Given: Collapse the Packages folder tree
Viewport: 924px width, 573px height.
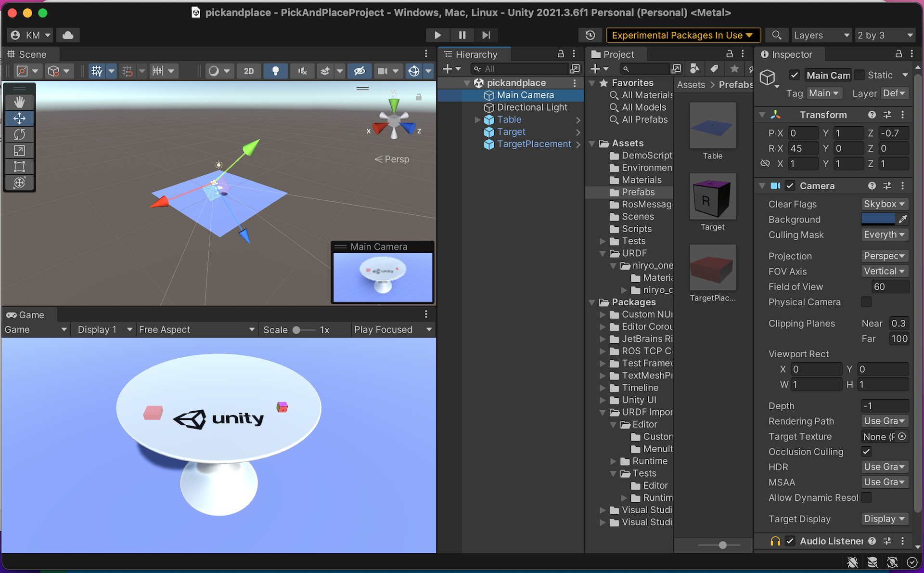Looking at the screenshot, I should tap(592, 302).
